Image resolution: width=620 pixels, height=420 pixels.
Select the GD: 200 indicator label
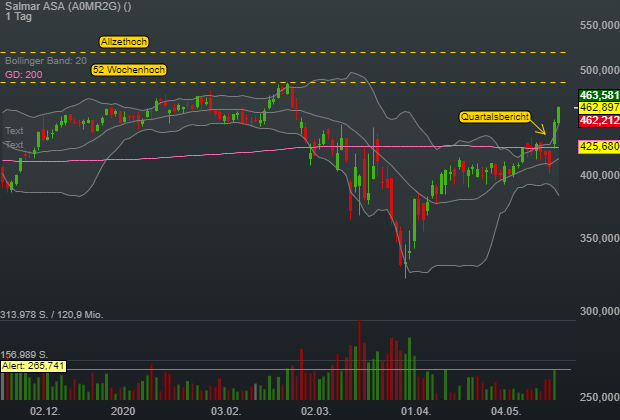pyautogui.click(x=24, y=74)
